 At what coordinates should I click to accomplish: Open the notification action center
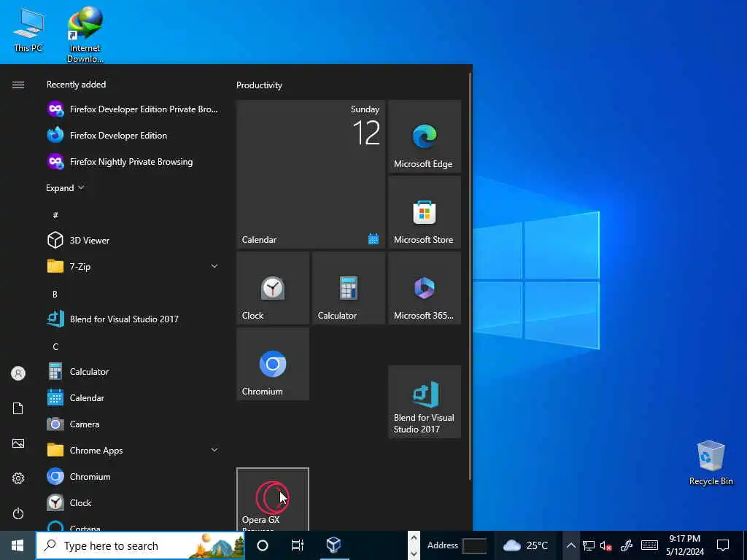tap(723, 545)
